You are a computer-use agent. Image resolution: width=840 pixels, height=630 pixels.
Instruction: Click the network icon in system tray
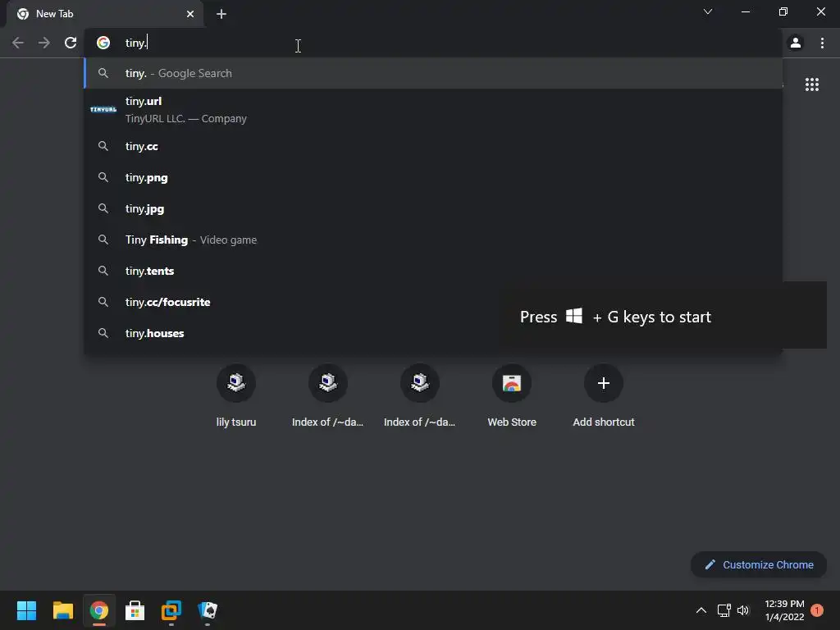(x=724, y=610)
